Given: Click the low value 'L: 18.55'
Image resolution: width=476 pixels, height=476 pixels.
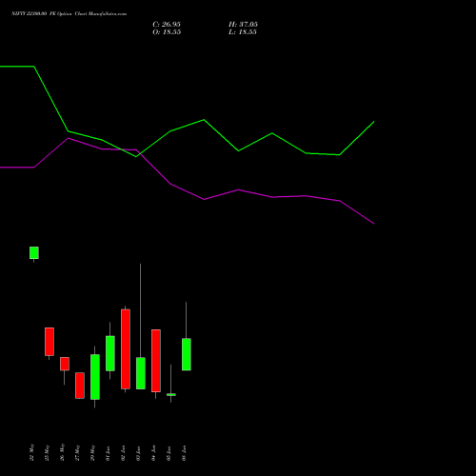Looking at the screenshot, I should tap(243, 32).
